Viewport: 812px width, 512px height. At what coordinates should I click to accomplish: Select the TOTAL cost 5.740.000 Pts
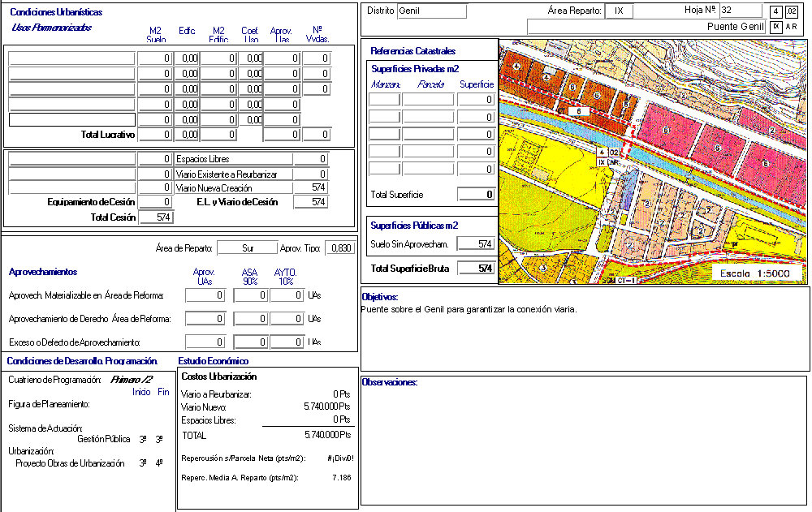point(327,435)
